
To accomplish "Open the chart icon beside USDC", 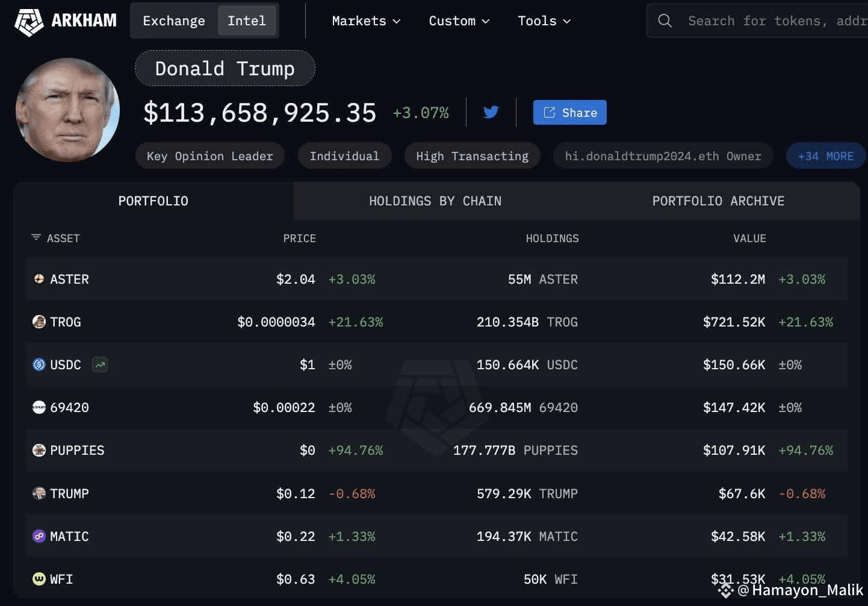I will click(100, 364).
